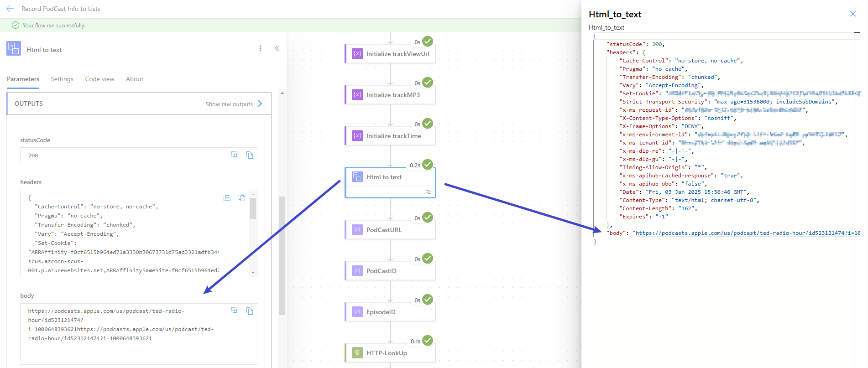Expand the headers output view
This screenshot has height=368, width=868.
tap(227, 197)
